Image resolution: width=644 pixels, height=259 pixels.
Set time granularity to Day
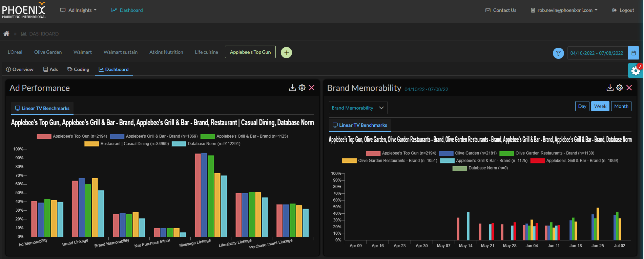(x=582, y=106)
